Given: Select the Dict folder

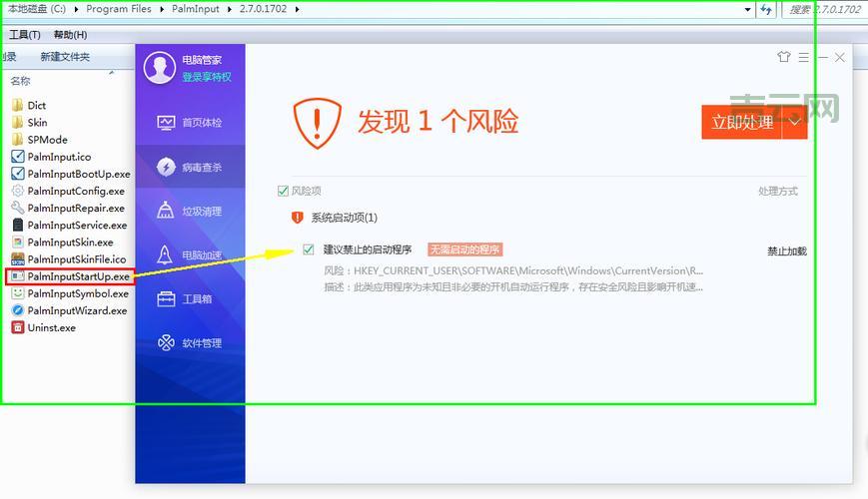Looking at the screenshot, I should (x=29, y=105).
